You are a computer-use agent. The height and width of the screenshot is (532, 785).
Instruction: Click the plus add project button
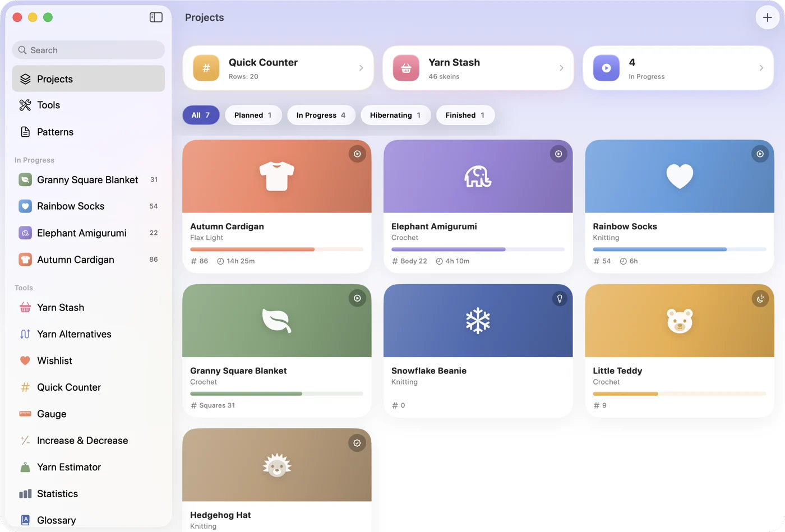coord(767,17)
